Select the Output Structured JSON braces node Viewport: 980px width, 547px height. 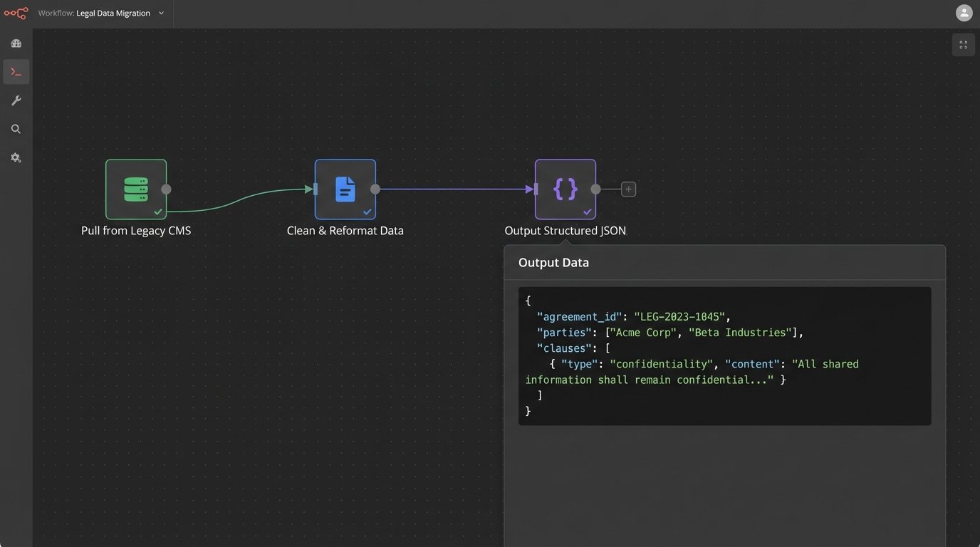(565, 189)
